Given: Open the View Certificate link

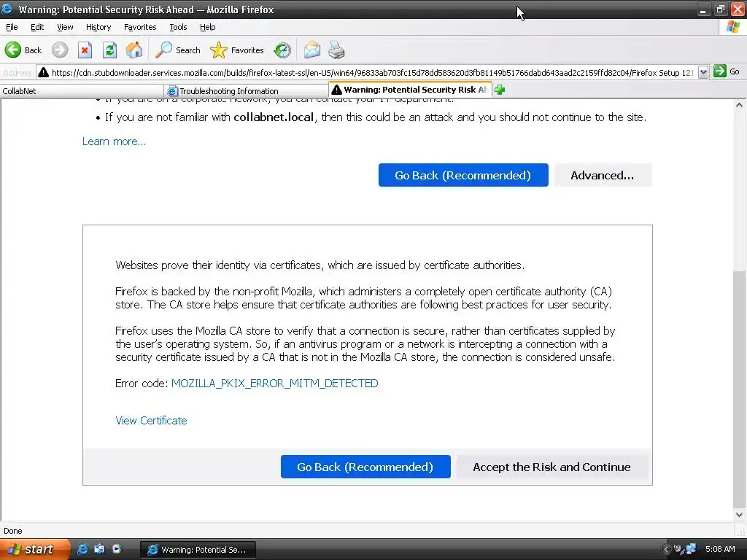Looking at the screenshot, I should tap(151, 421).
